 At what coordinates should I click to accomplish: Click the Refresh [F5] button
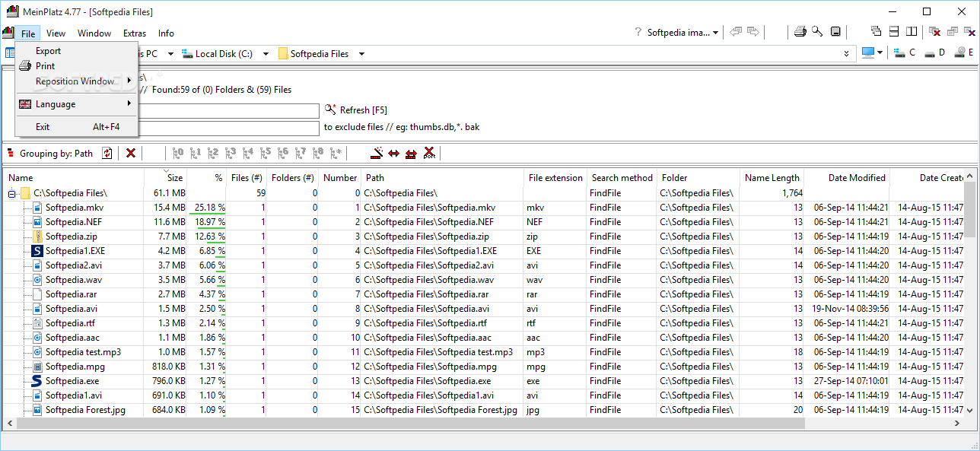(355, 110)
